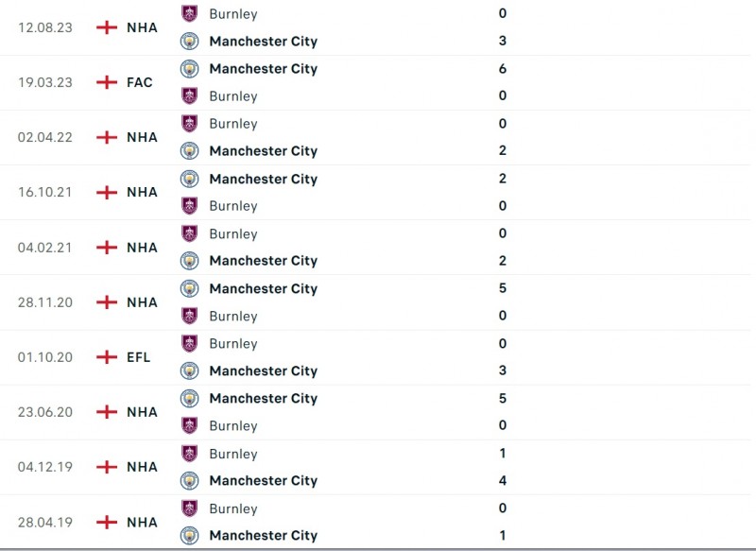Click England flag next to EFL label

tap(107, 357)
